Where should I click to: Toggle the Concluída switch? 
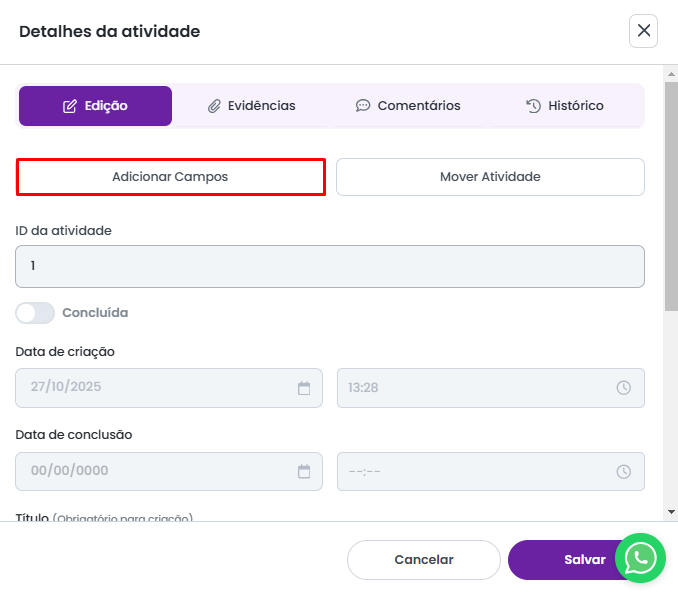[x=35, y=313]
